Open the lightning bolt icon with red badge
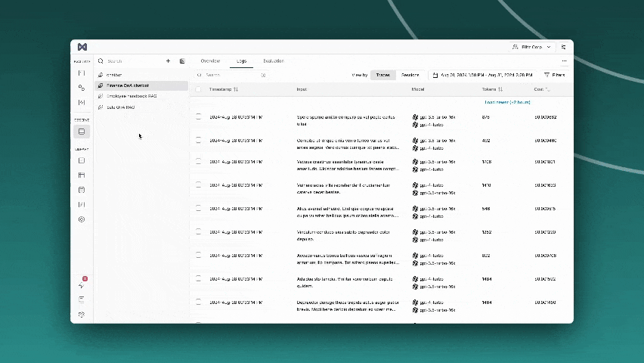The image size is (644, 363). [x=82, y=285]
